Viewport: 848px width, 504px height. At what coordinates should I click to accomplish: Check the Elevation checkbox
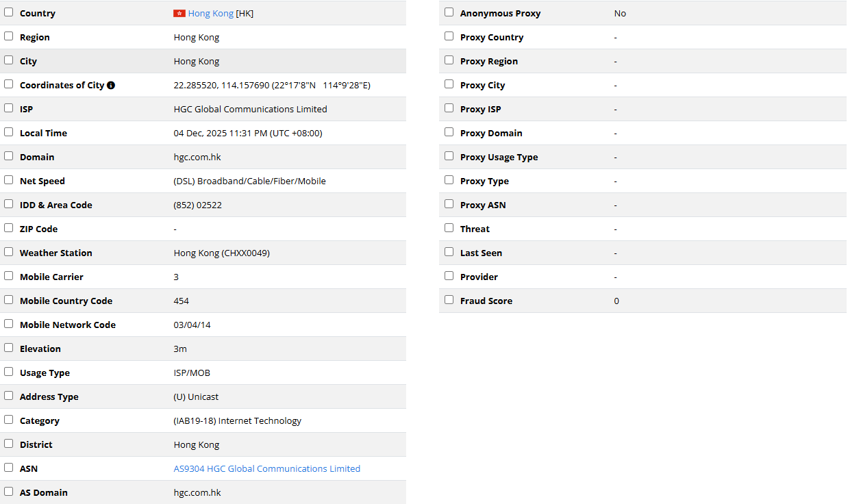(x=9, y=348)
